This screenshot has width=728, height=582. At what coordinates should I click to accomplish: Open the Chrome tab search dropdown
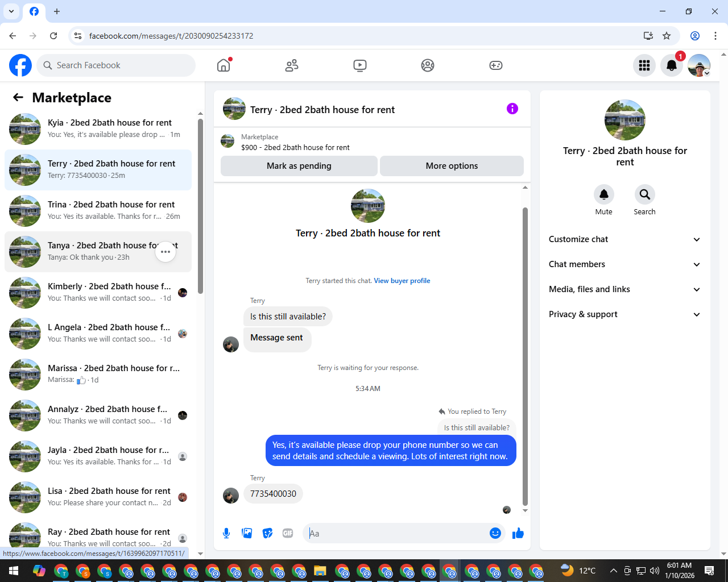(11, 11)
